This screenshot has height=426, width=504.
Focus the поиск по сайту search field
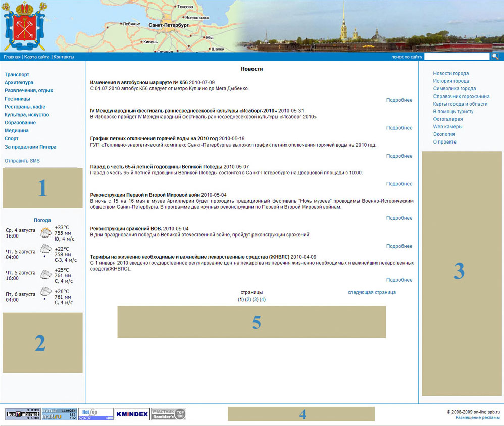pyautogui.click(x=457, y=57)
